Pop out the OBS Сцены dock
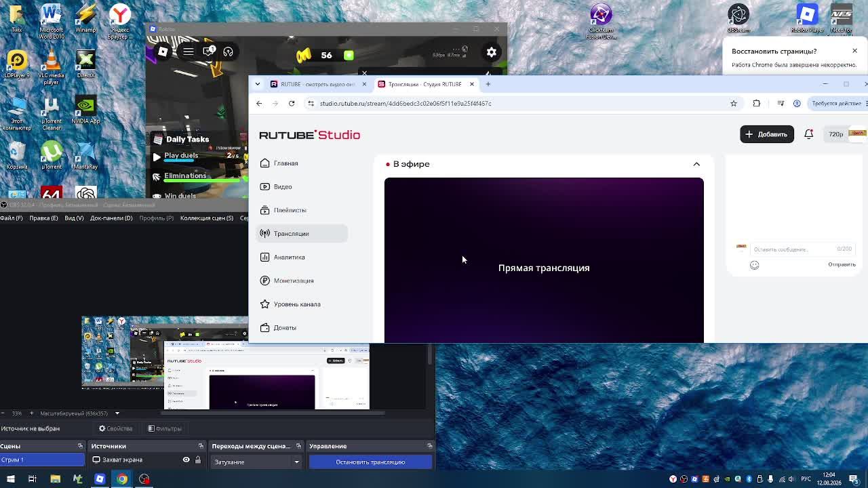 pyautogui.click(x=80, y=446)
